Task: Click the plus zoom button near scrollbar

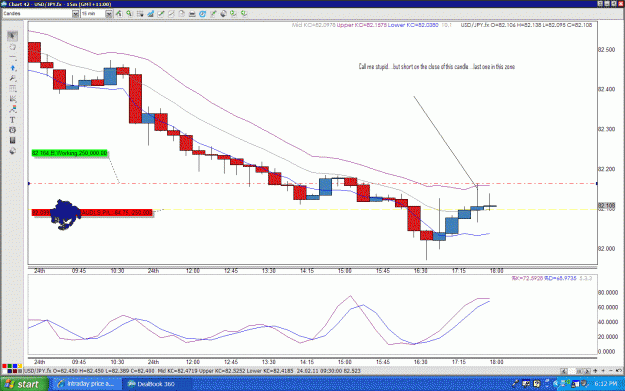Action: [x=603, y=371]
